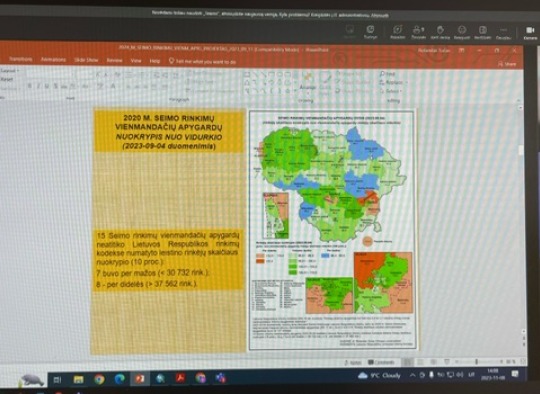
Task: Open the volume control in tray
Action: [x=460, y=374]
